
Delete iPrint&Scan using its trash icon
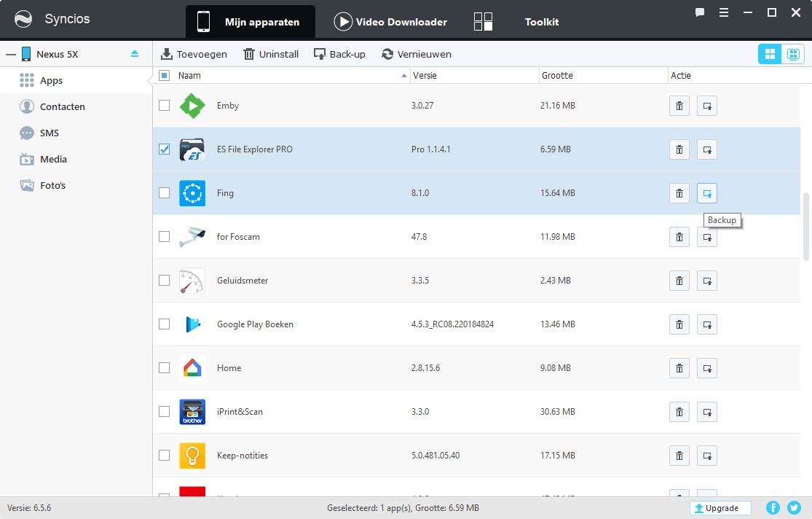[679, 412]
